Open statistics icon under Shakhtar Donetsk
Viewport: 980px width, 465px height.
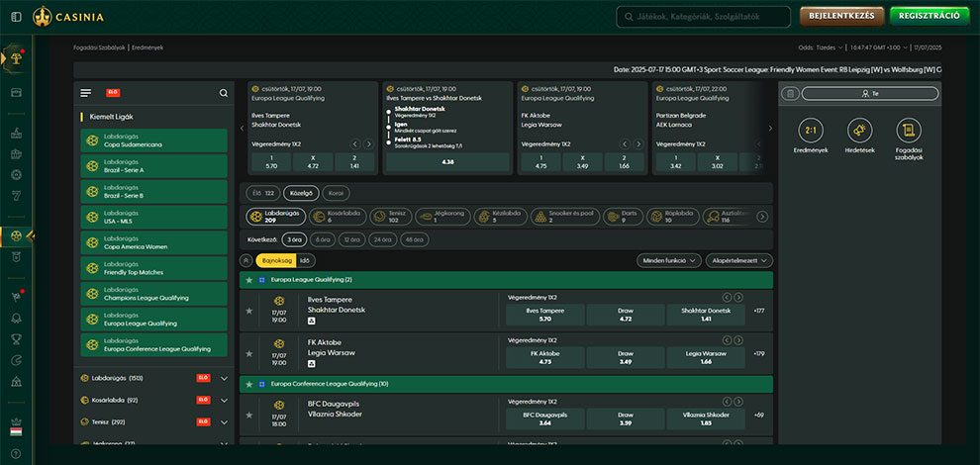click(x=312, y=322)
